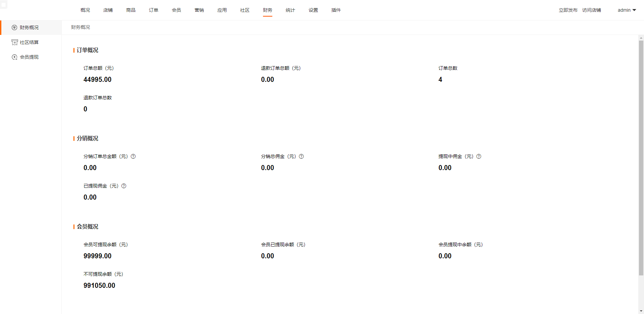Viewport: 644px width, 314px height.
Task: Click the 会员提现 sidebar icon
Action: pyautogui.click(x=14, y=57)
